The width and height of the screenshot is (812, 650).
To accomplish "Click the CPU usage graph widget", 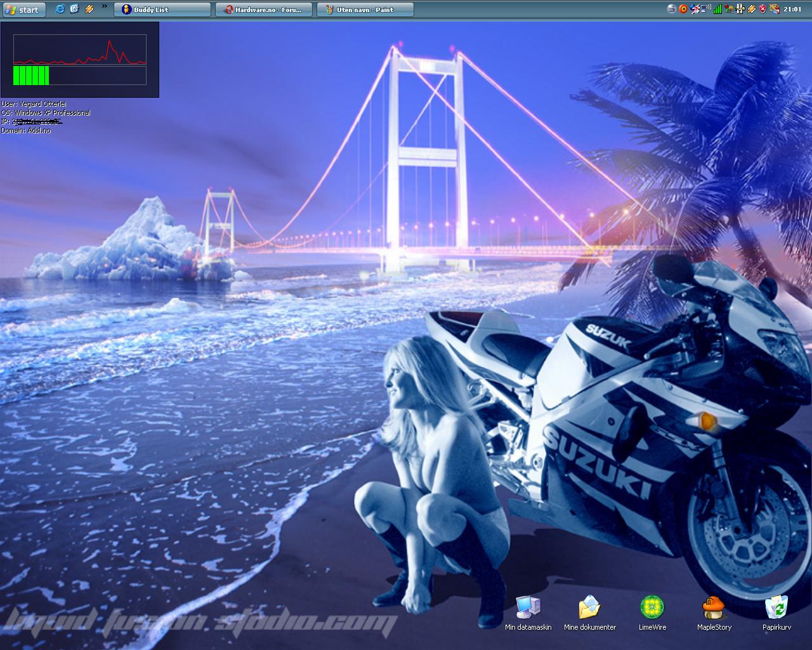I will [80, 50].
